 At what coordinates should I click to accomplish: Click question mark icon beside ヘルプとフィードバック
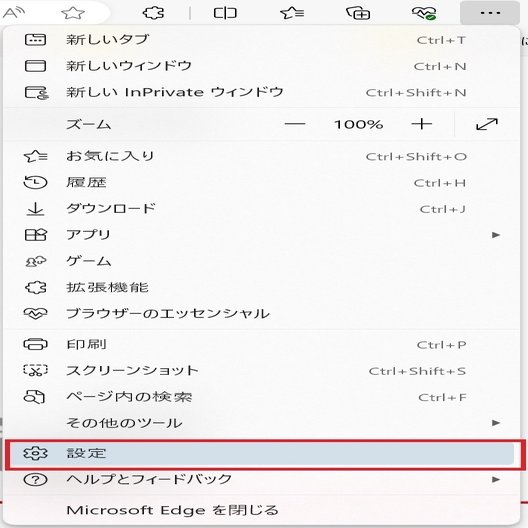click(35, 480)
